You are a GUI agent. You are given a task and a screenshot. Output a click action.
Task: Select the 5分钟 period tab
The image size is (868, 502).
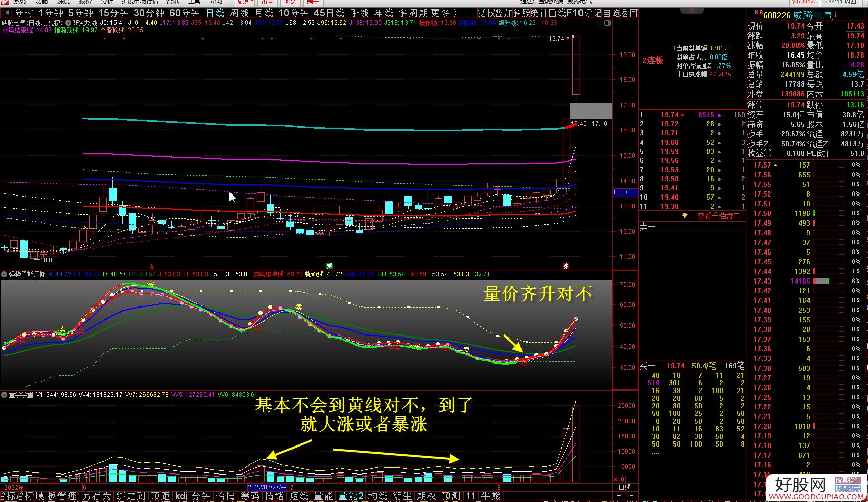tap(80, 13)
